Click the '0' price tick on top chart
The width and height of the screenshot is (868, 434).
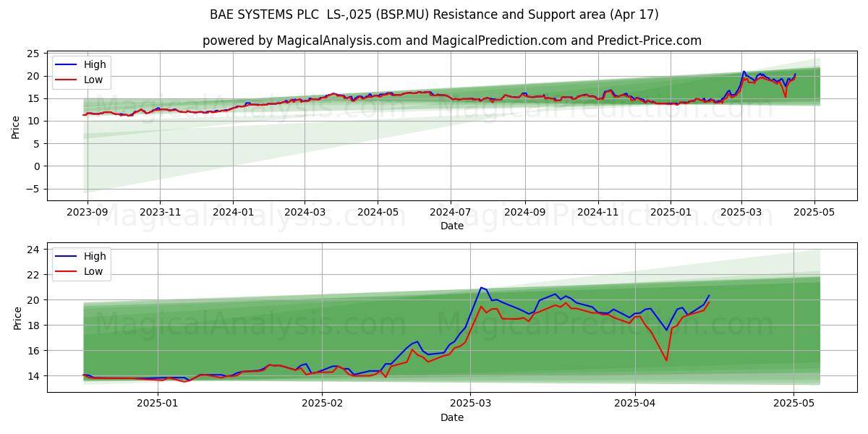click(x=37, y=166)
